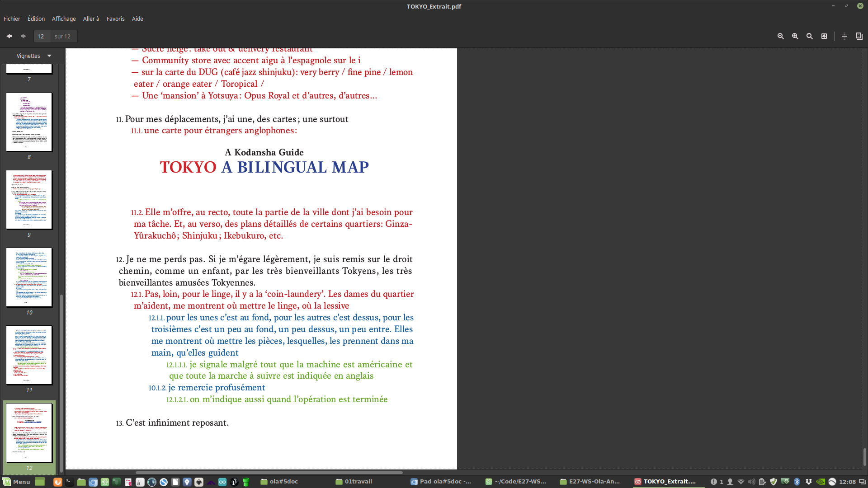Launch the green pipe icon in taskbar

[246, 482]
